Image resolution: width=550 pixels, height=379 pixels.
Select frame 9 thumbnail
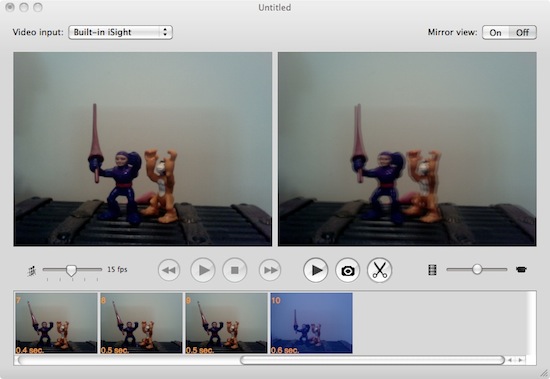227,323
